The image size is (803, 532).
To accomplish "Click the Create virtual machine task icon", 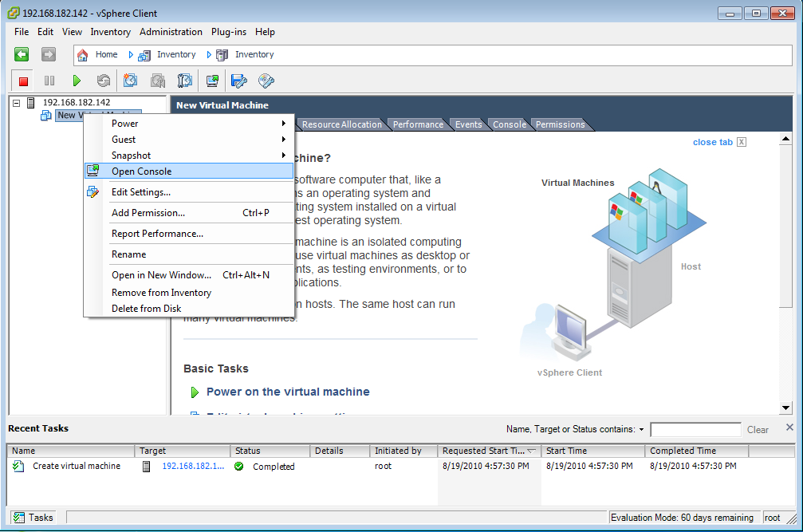I will tap(18, 466).
